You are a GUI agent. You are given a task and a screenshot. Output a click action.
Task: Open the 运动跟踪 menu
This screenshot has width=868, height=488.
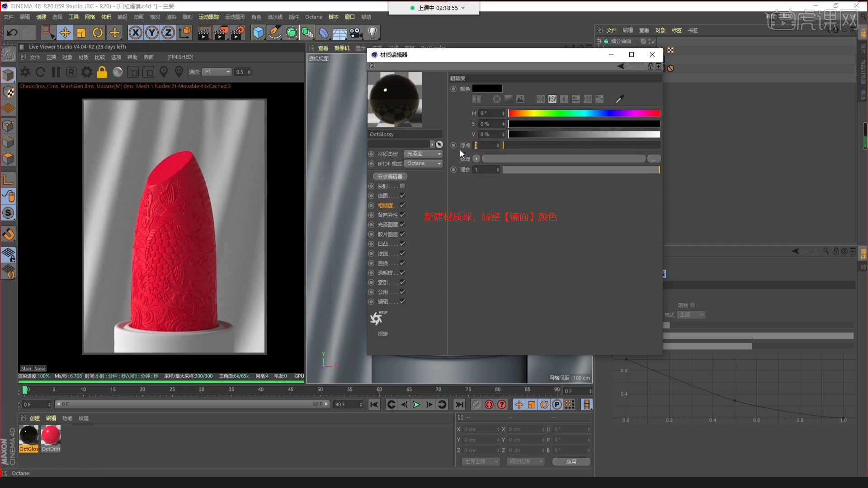[208, 17]
